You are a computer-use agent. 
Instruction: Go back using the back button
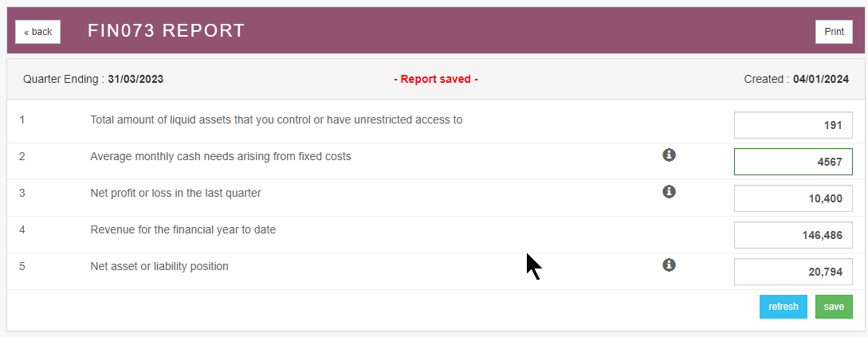[37, 32]
